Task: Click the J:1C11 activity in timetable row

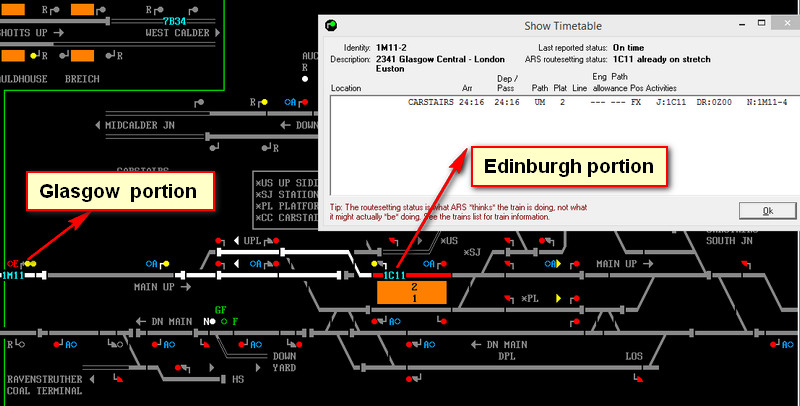Action: pyautogui.click(x=671, y=103)
